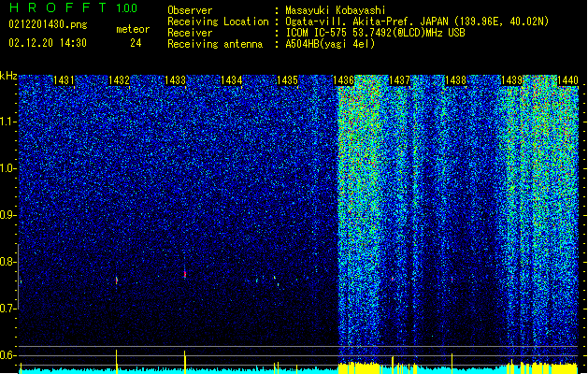Click the 1437 time marker
The width and height of the screenshot is (588, 374).
(x=400, y=79)
